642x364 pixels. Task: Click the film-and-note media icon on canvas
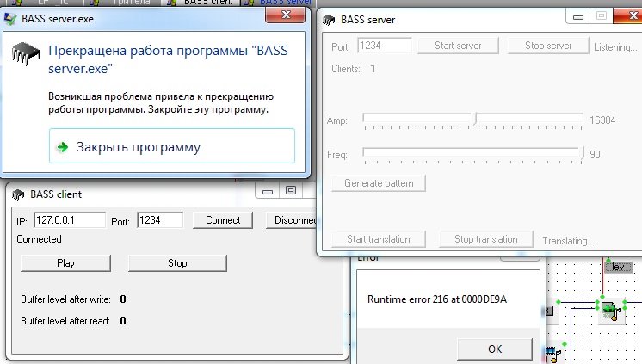(553, 353)
